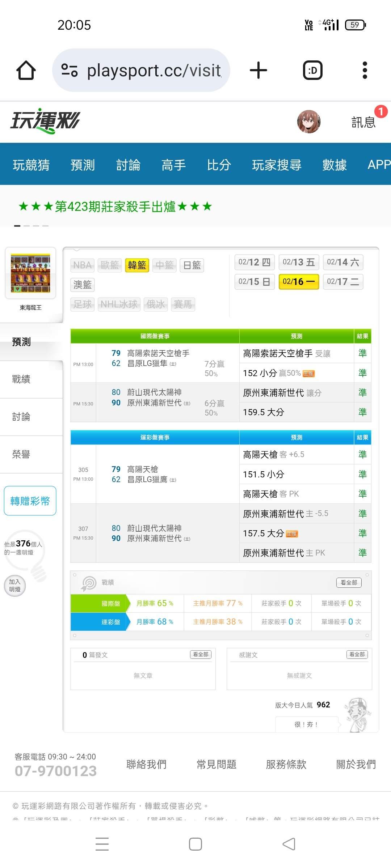The height and width of the screenshot is (868, 391).
Task: Choose date 02/16 一
Action: 299,282
